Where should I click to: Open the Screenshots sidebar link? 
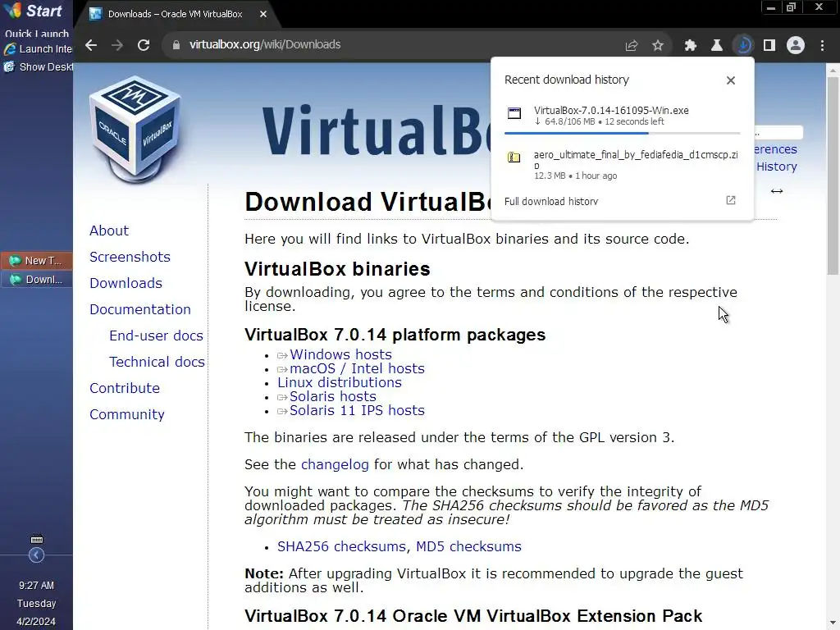pyautogui.click(x=130, y=257)
